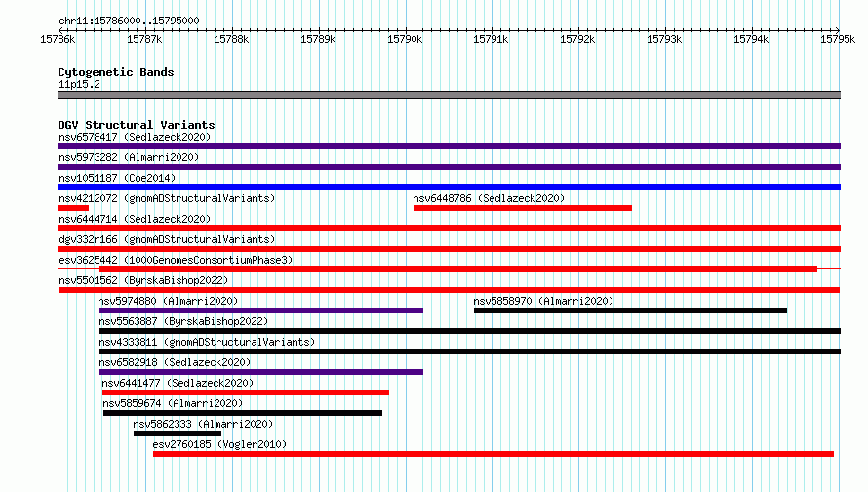Select the short red nsv4212072 bar

pyautogui.click(x=73, y=208)
